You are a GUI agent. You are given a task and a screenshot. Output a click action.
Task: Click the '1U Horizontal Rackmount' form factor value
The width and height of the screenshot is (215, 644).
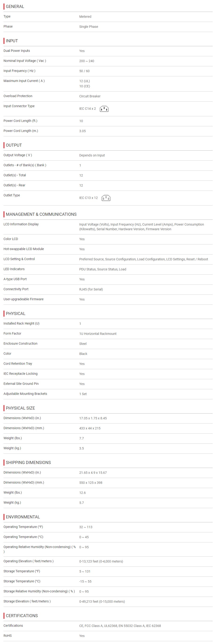click(x=98, y=334)
